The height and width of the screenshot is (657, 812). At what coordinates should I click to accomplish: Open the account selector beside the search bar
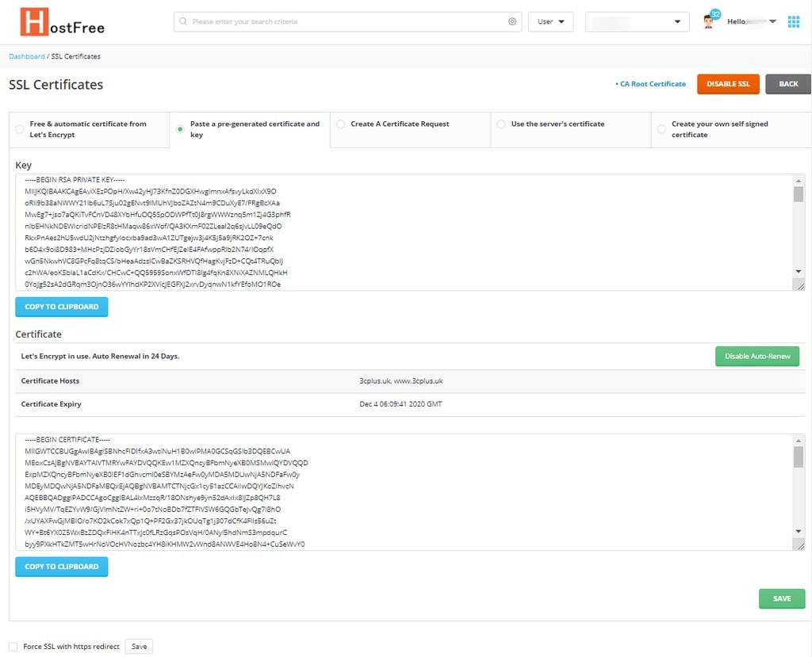pyautogui.click(x=637, y=21)
